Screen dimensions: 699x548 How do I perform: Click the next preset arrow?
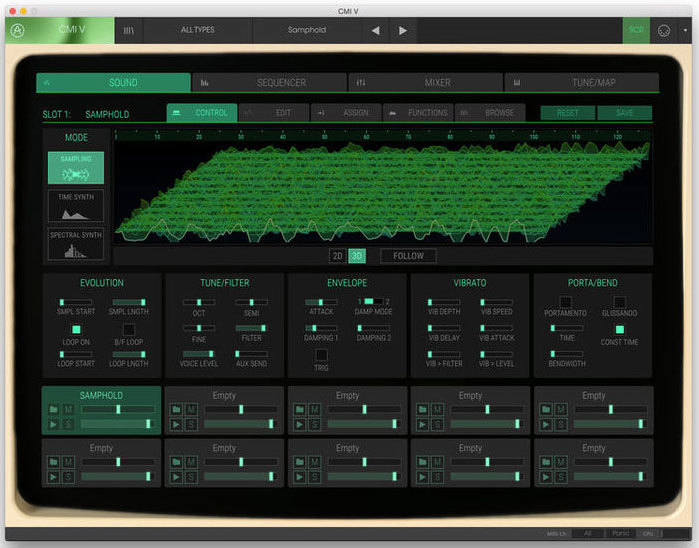pyautogui.click(x=403, y=30)
